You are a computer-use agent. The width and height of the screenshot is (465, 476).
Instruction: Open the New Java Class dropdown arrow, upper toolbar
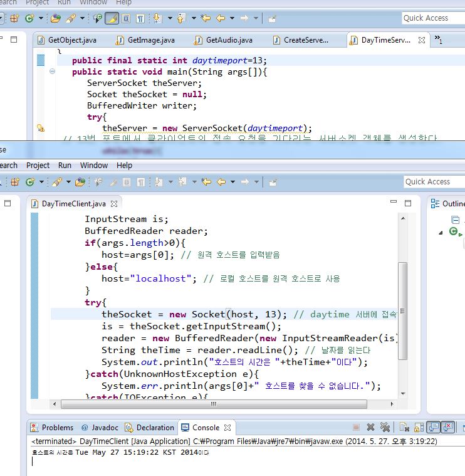point(42,19)
